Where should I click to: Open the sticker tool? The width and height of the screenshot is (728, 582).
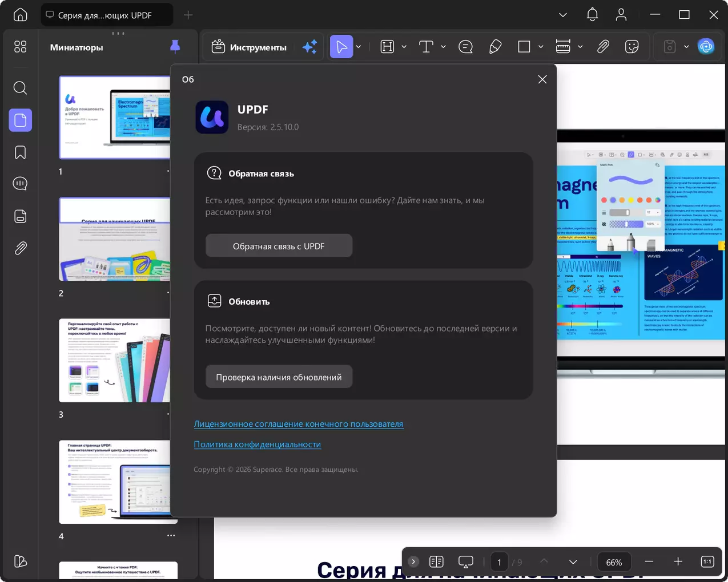[632, 47]
